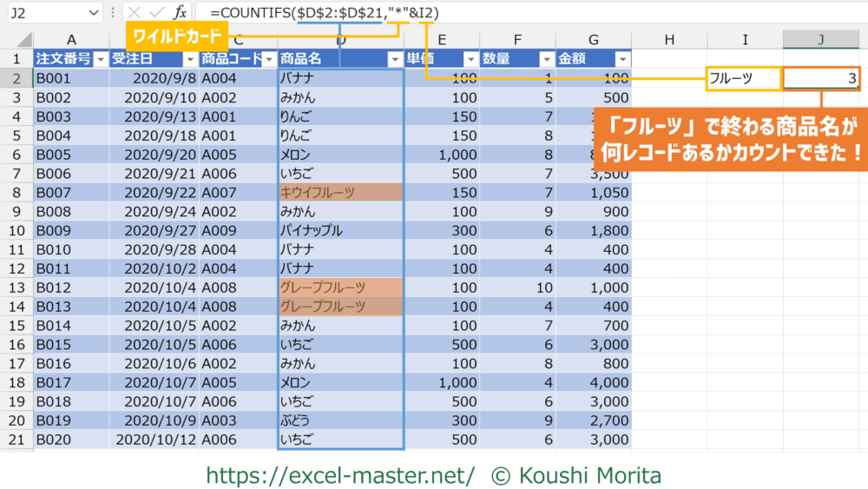Image resolution: width=868 pixels, height=489 pixels.
Task: Select row 8 by its row header
Action: coord(16,192)
